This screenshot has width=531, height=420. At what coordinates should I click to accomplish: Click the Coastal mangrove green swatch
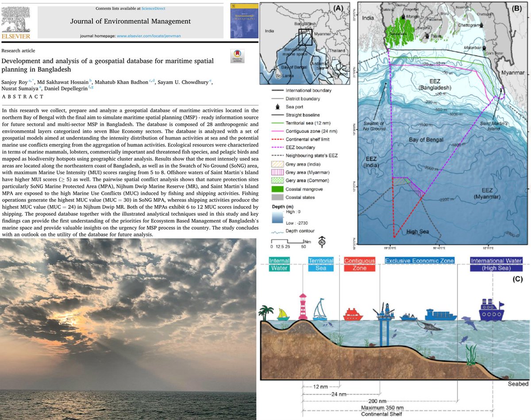coord(277,189)
